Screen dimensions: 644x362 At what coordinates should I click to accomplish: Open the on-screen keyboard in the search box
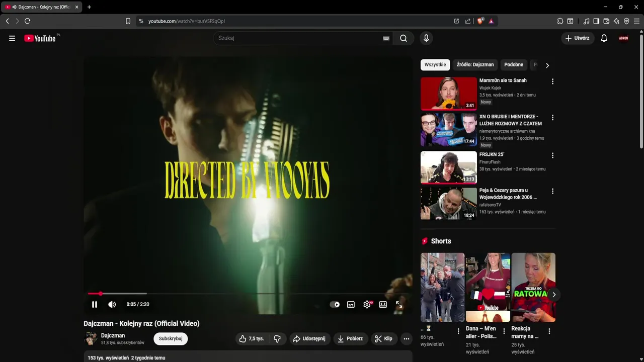tap(386, 38)
